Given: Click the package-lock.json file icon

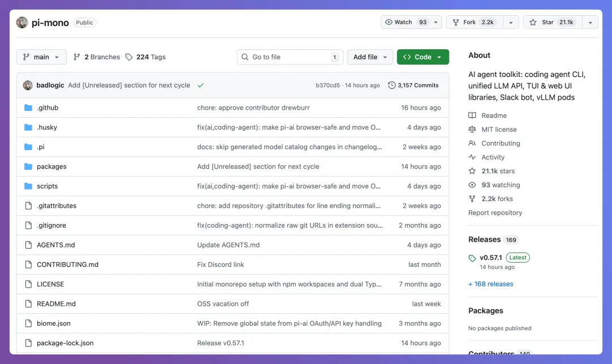Looking at the screenshot, I should [x=28, y=343].
